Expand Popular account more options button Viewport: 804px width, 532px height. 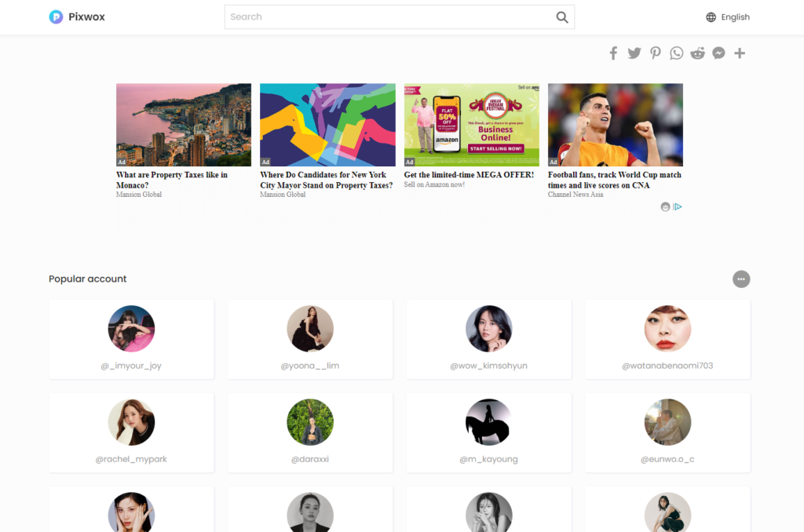[x=741, y=279]
